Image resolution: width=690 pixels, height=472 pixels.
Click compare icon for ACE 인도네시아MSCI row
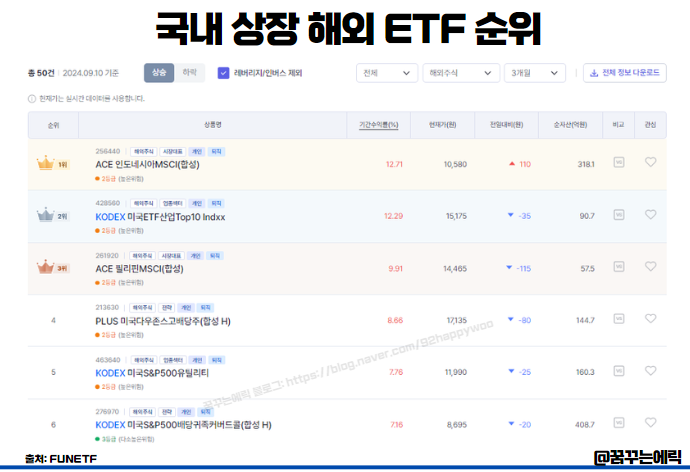pos(619,162)
